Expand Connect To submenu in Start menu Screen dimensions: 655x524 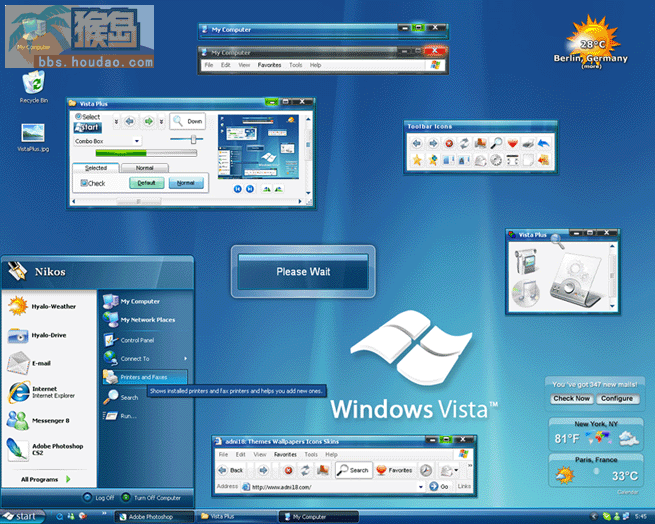coord(185,359)
